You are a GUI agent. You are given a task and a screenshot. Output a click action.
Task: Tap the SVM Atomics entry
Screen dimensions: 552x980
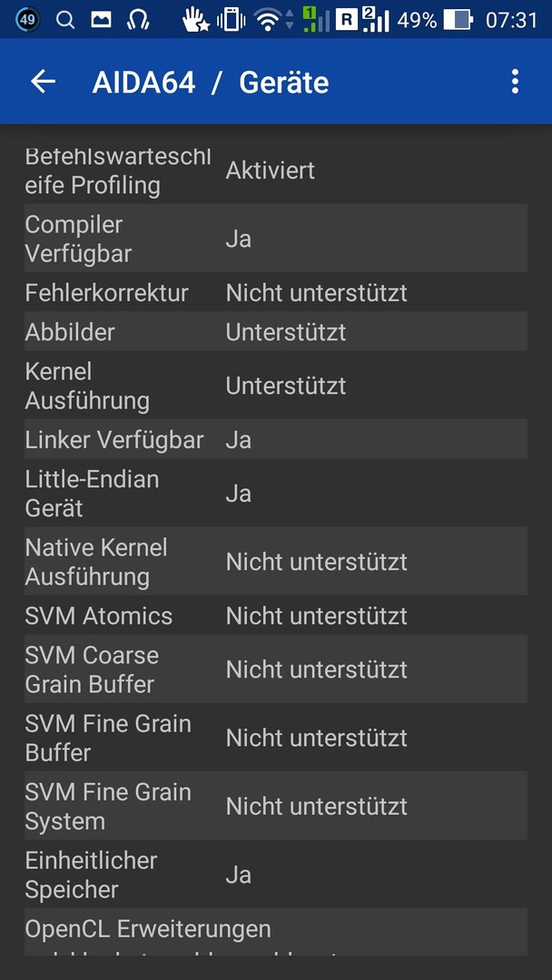(276, 615)
